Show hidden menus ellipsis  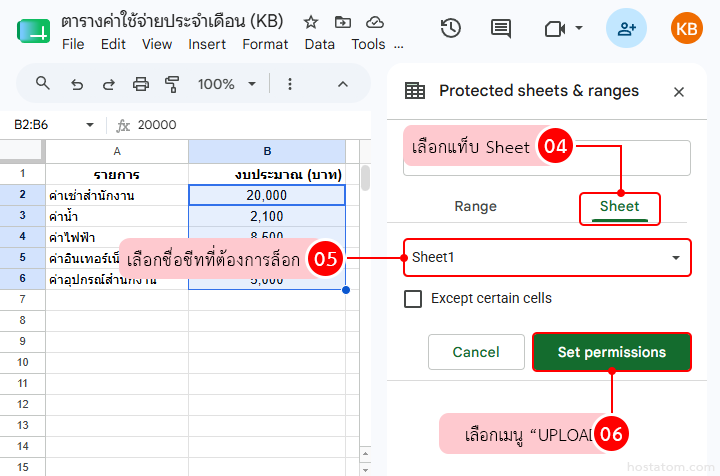399,45
